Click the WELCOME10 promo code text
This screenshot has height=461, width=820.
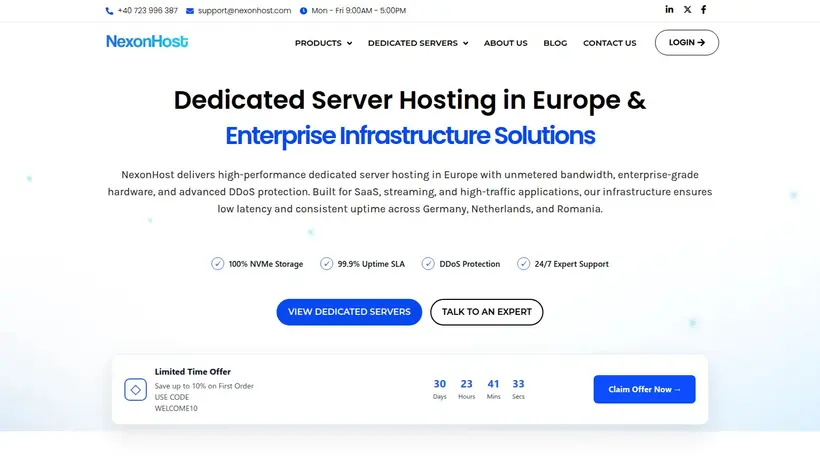tap(176, 408)
